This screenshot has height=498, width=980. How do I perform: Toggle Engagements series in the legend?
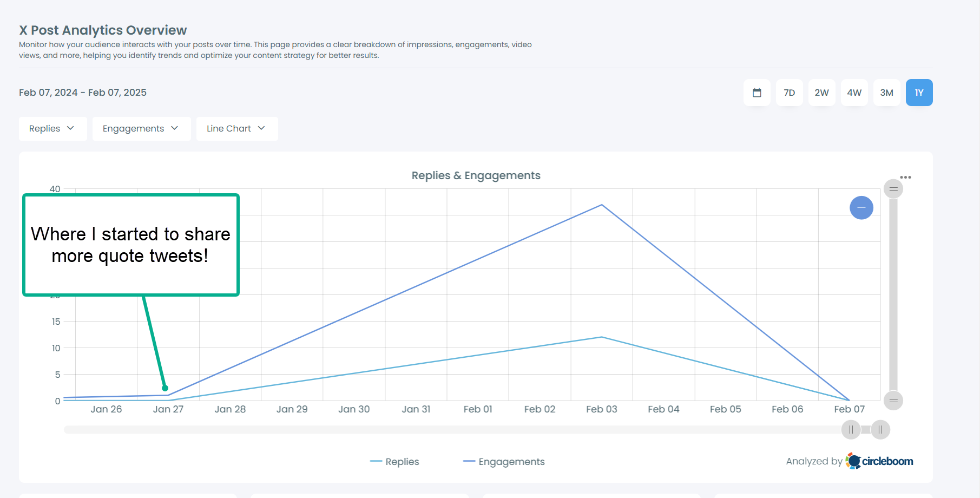point(504,462)
